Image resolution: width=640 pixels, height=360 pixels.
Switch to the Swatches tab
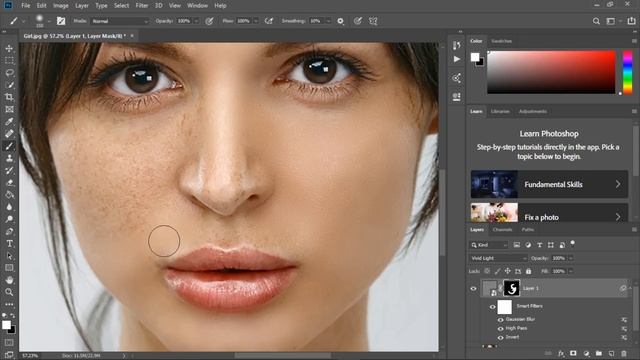click(x=501, y=41)
